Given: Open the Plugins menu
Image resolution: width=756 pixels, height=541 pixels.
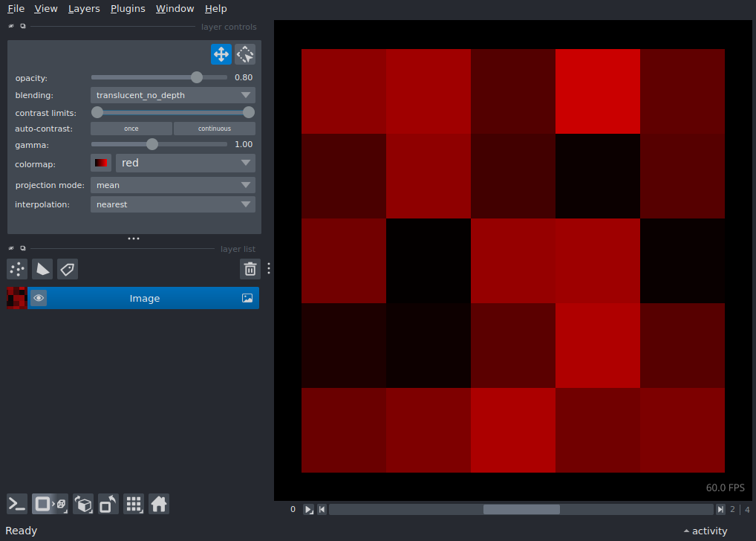Looking at the screenshot, I should point(127,8).
